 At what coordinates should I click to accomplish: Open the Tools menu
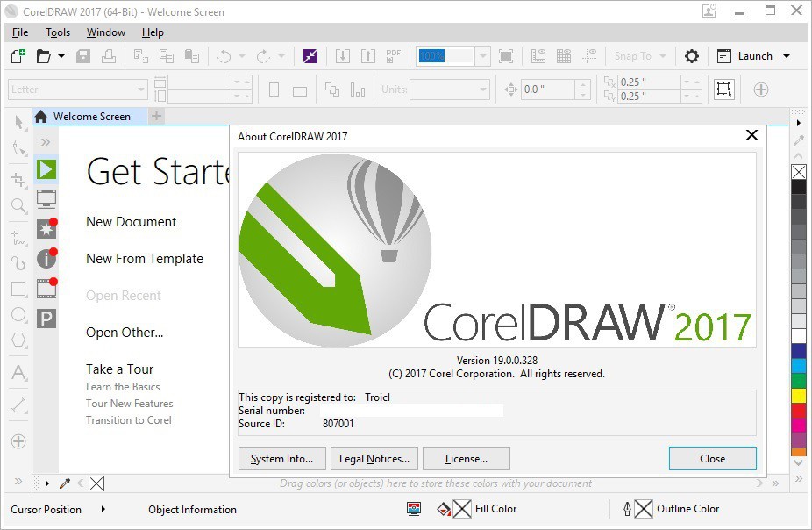[x=58, y=32]
